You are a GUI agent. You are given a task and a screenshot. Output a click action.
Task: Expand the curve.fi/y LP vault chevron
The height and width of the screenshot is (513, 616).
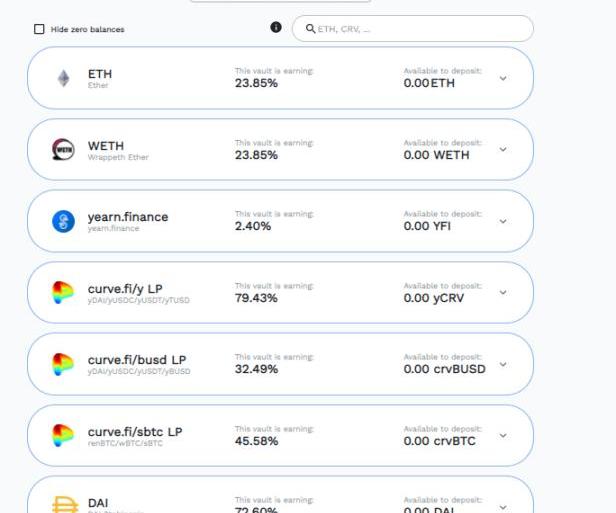(503, 293)
